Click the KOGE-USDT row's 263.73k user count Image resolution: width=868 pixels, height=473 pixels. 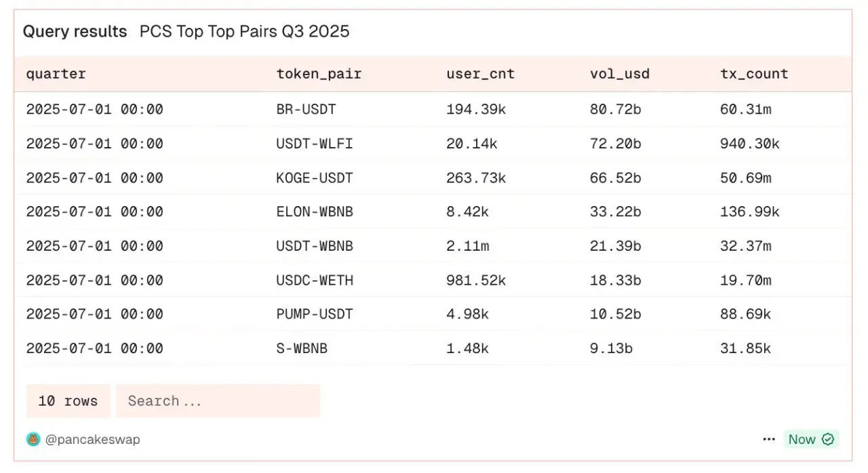[475, 178]
